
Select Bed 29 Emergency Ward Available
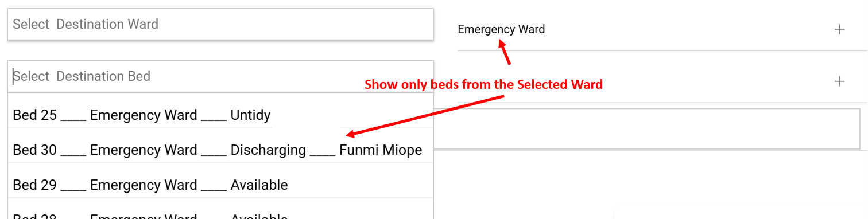(x=220, y=185)
